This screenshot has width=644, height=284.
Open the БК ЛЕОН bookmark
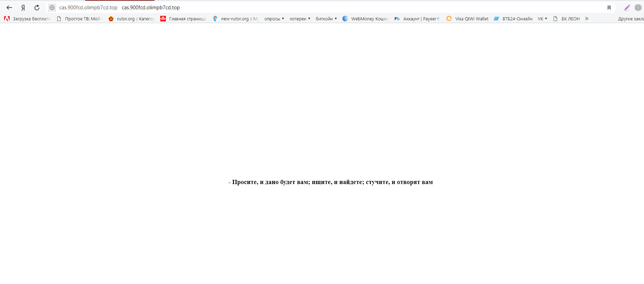(566, 19)
